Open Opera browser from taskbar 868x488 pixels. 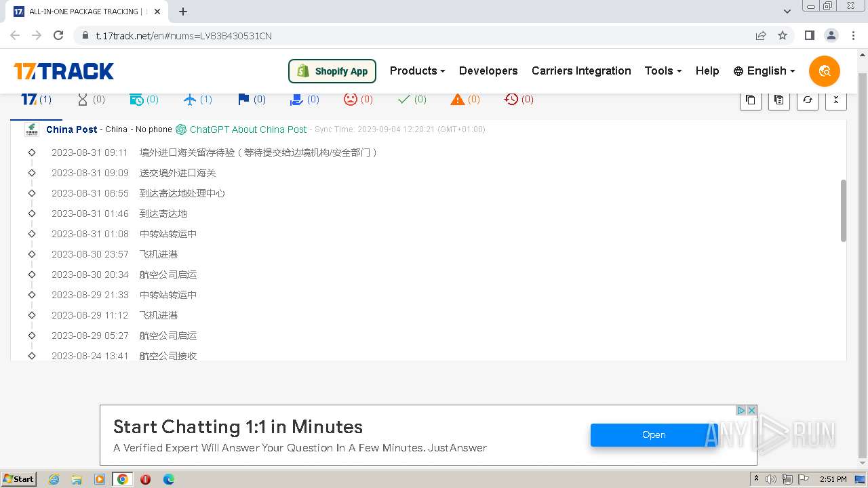point(145,479)
